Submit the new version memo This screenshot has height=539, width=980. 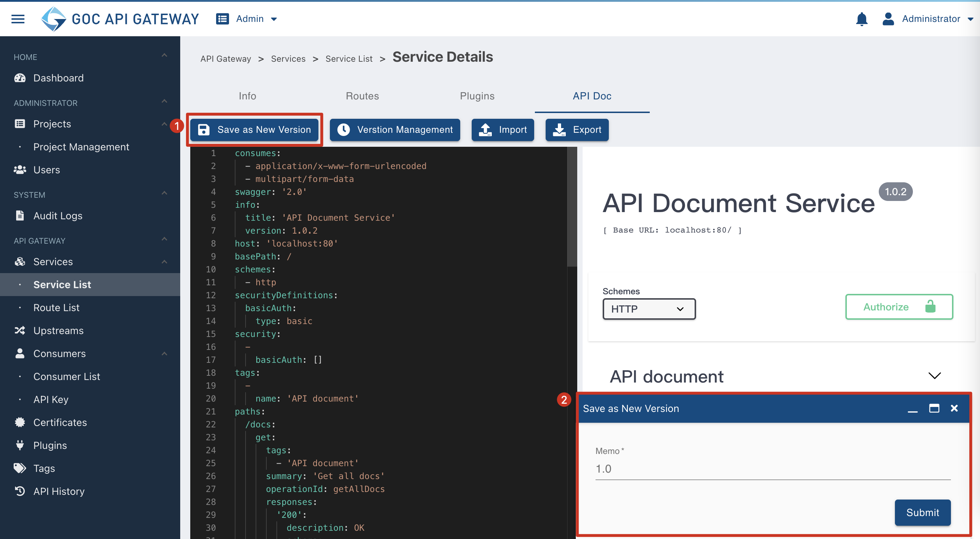pos(923,512)
